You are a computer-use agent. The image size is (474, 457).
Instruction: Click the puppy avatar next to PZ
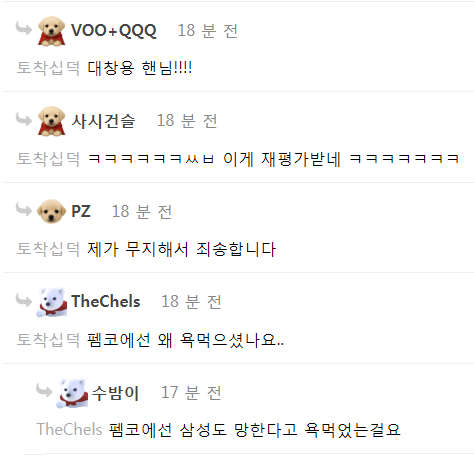tap(51, 211)
